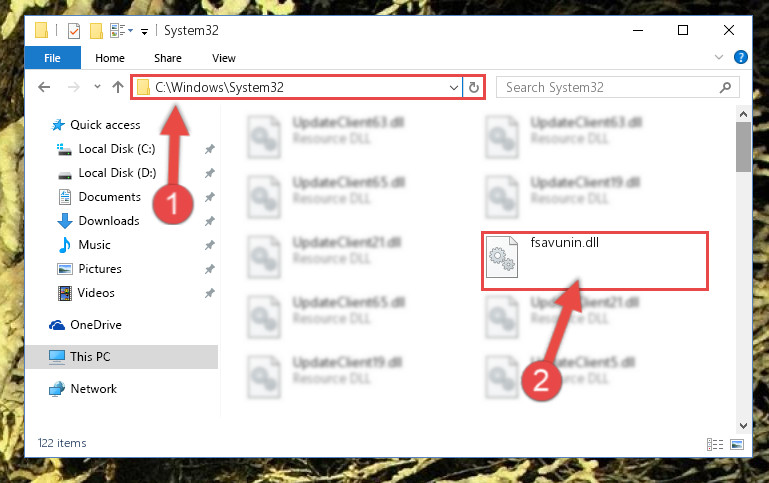769x483 pixels.
Task: Switch to the View tab
Action: (x=224, y=58)
